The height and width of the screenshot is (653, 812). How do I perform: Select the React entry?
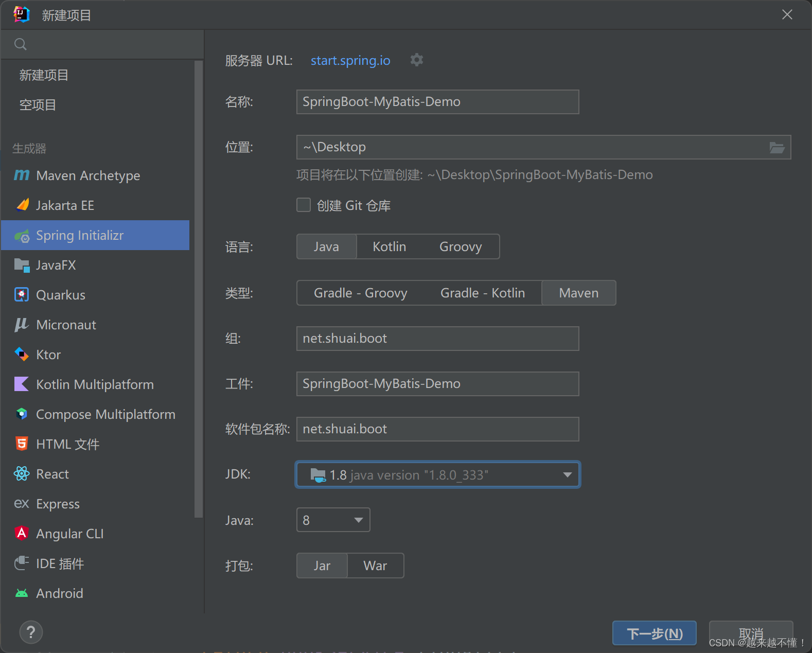pyautogui.click(x=96, y=474)
